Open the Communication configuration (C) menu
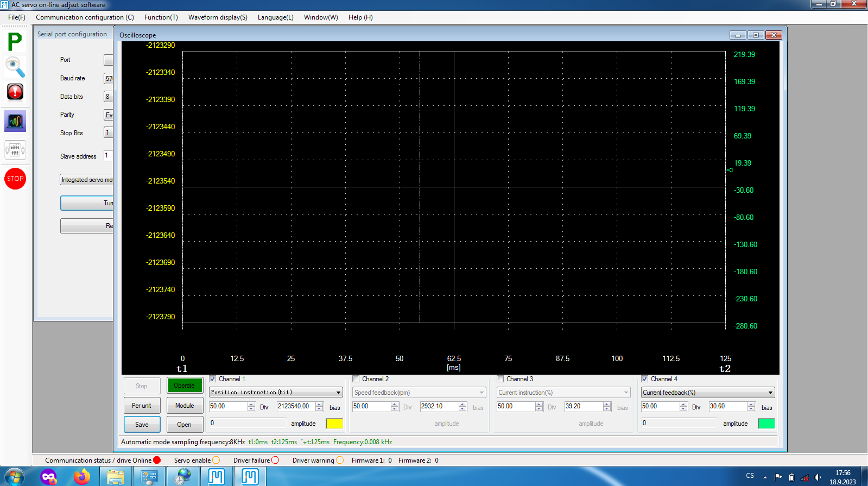Viewport: 868px width, 486px height. [85, 17]
